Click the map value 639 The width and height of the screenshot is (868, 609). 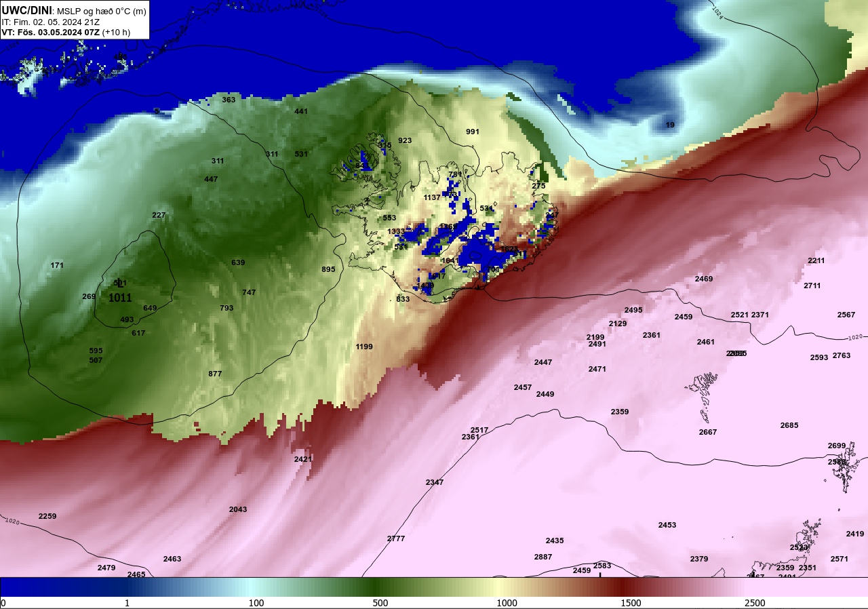point(238,262)
